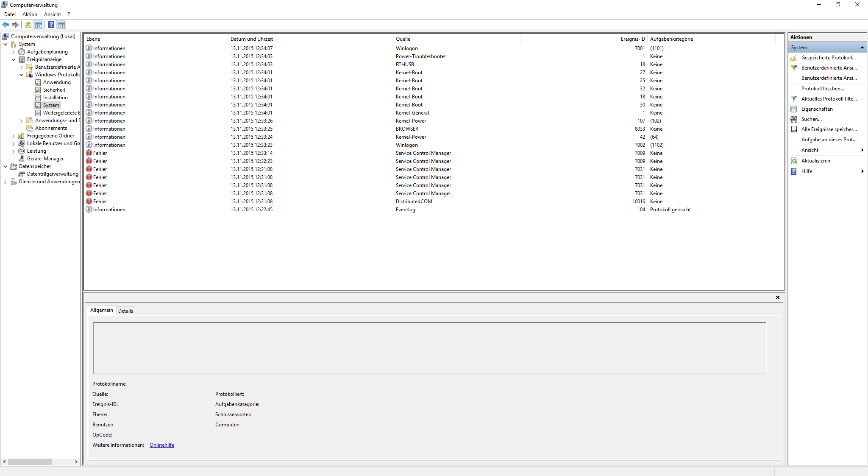This screenshot has width=868, height=476.
Task: Collapse the System section header in Aktionen
Action: pyautogui.click(x=862, y=48)
